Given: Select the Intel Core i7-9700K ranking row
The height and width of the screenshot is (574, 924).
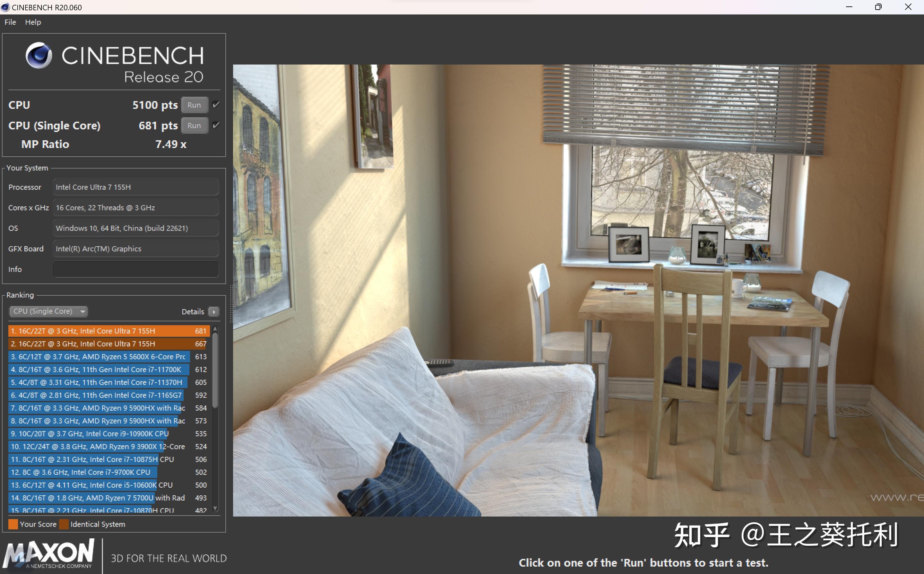Looking at the screenshot, I should point(109,472).
